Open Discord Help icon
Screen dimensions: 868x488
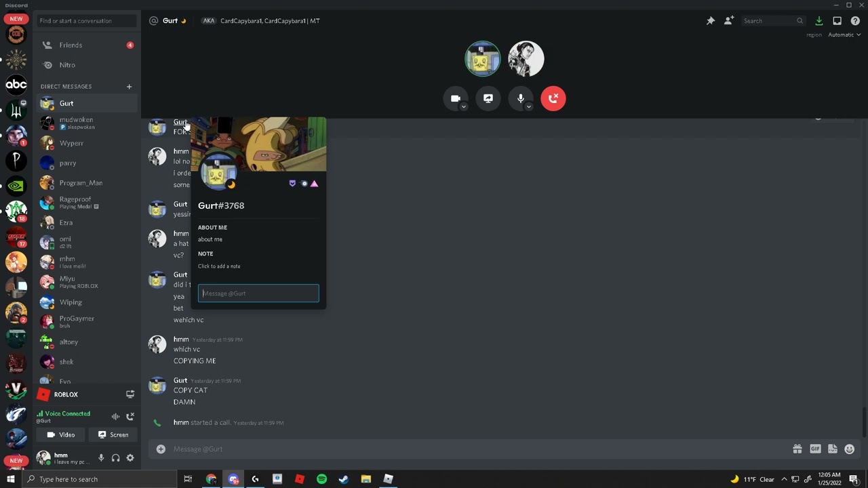855,21
